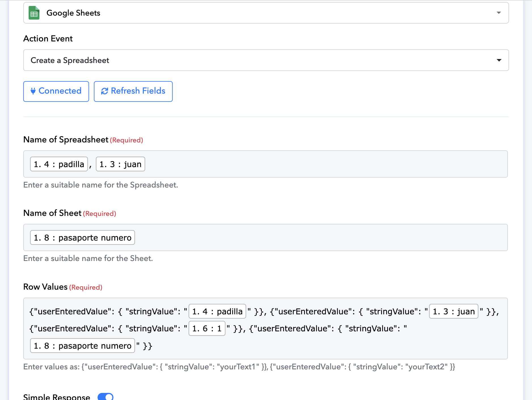The image size is (532, 400).
Task: Click the 'Name of Spreadsheet' label
Action: [66, 140]
